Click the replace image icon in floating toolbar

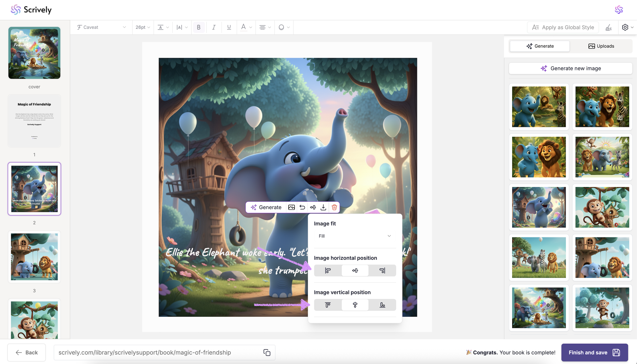[291, 207]
